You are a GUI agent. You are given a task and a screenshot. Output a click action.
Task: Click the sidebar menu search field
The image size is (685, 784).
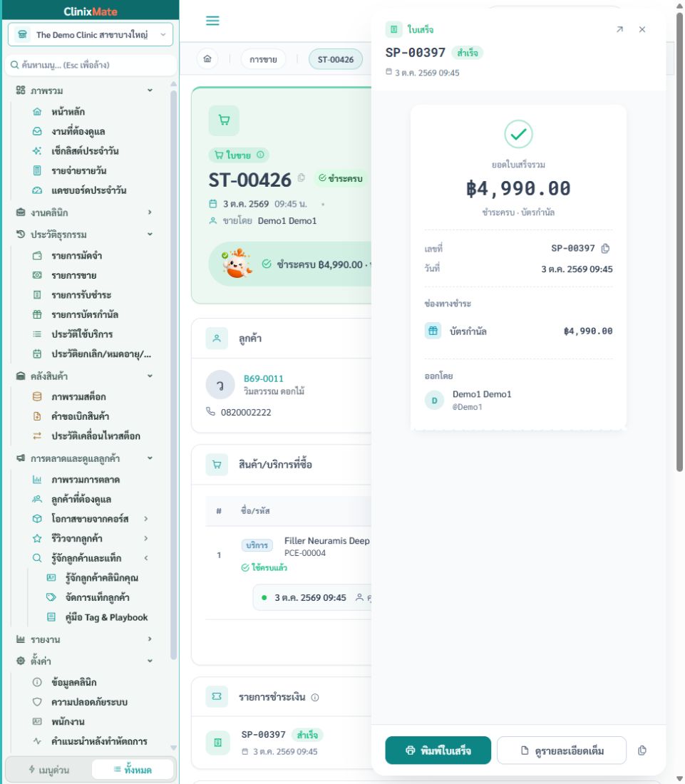click(91, 65)
